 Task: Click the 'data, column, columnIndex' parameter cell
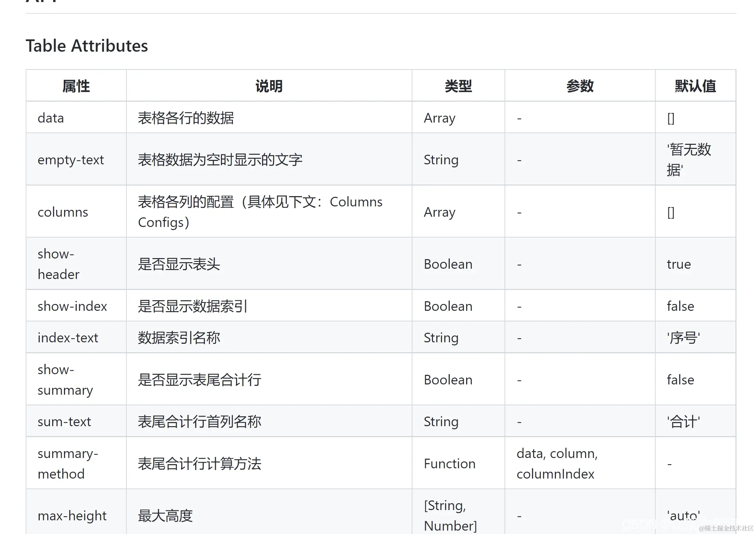(557, 464)
